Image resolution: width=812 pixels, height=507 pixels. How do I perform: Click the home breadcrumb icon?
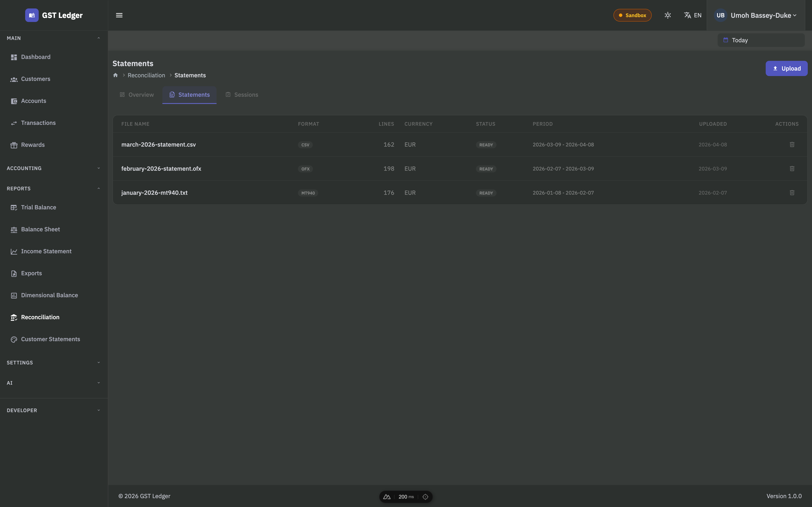115,75
